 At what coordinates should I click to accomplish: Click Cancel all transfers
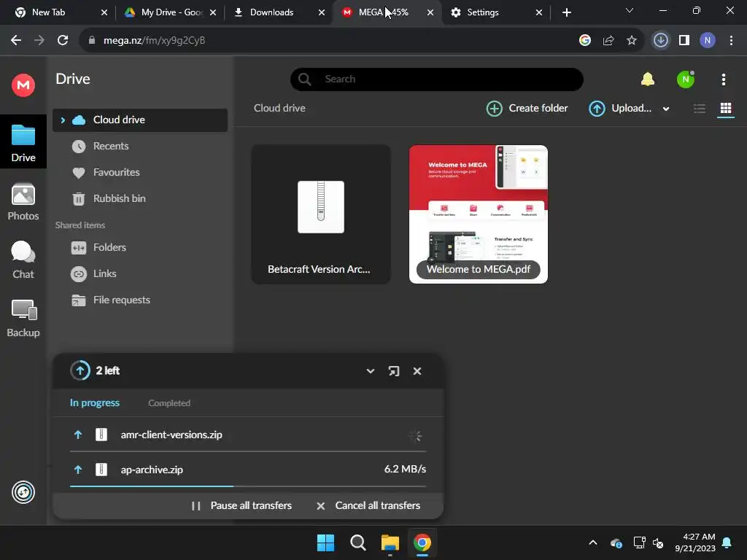368,506
